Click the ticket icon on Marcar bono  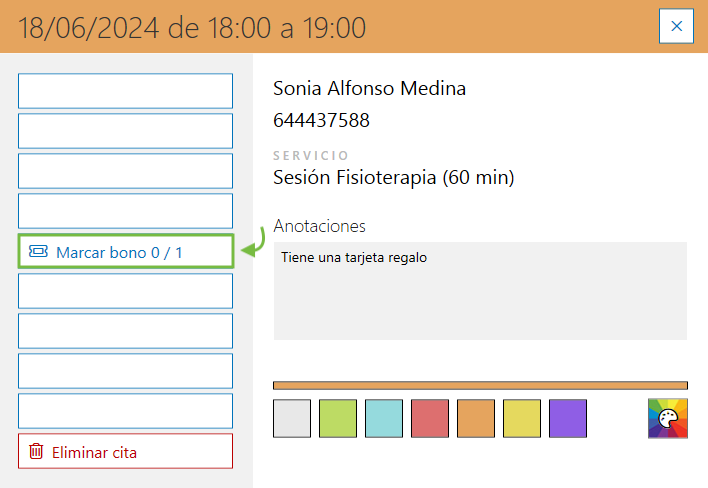(38, 252)
